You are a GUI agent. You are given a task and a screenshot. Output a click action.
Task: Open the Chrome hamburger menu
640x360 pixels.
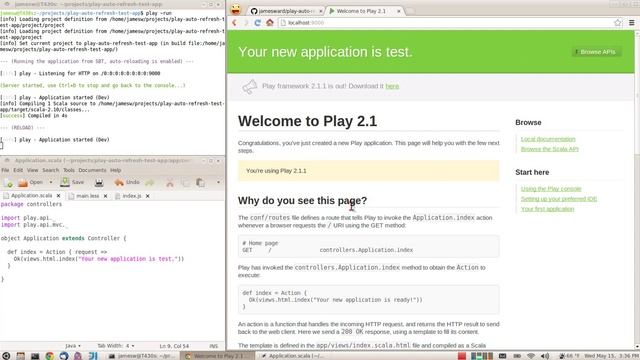click(631, 23)
